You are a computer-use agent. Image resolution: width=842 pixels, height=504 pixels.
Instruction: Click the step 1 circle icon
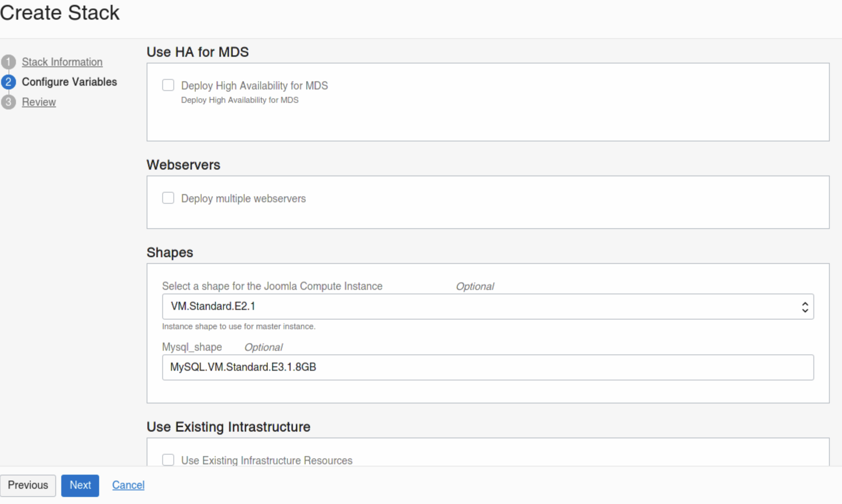(x=8, y=62)
